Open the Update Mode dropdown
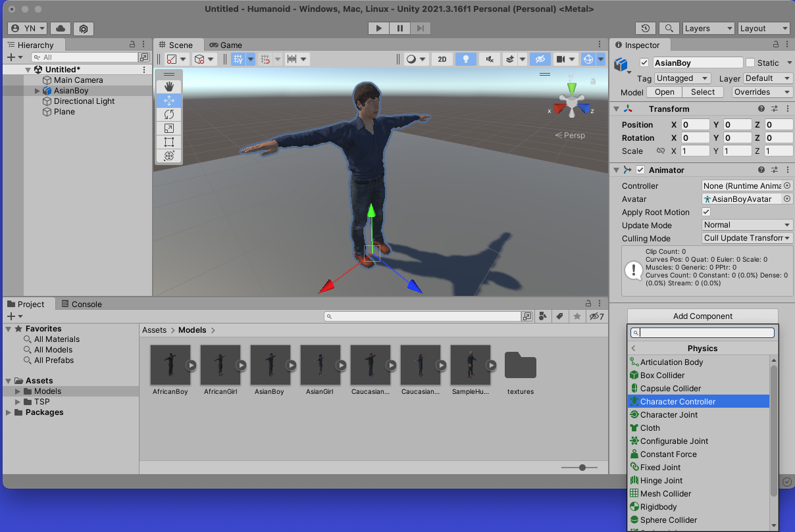Screen dimensions: 795x532 pyautogui.click(x=747, y=225)
